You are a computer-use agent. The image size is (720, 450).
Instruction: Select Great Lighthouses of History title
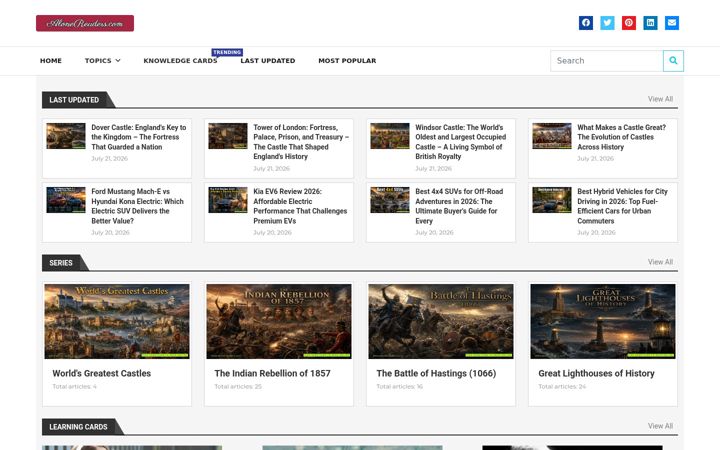coord(596,373)
